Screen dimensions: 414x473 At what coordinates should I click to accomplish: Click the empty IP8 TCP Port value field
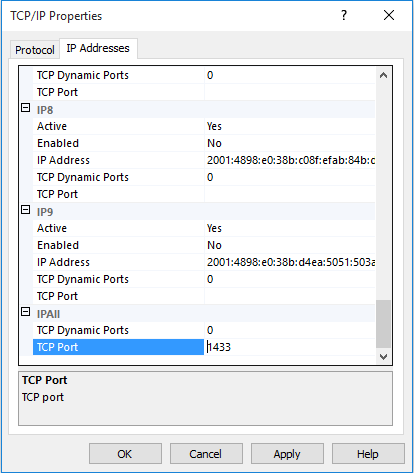pos(289,194)
